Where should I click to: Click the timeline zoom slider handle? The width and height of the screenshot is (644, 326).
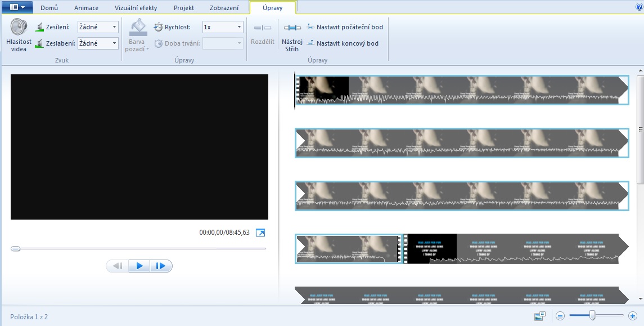point(592,316)
